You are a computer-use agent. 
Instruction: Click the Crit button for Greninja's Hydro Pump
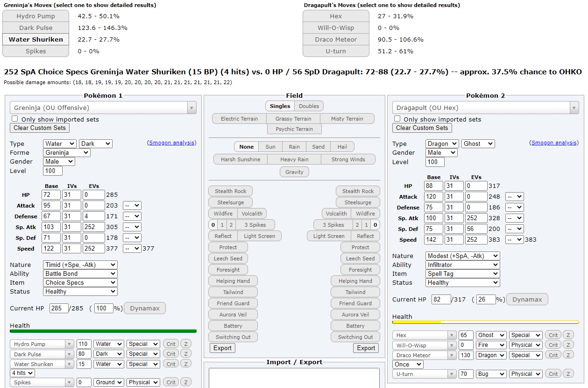(171, 344)
